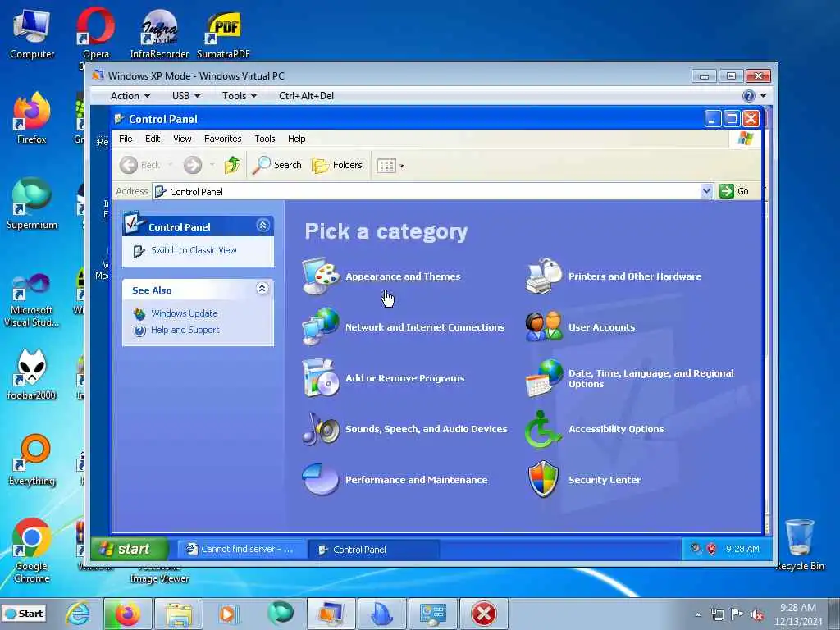Click the Search magnifier toolbar button
Viewport: 840px width, 630px height.
(277, 165)
